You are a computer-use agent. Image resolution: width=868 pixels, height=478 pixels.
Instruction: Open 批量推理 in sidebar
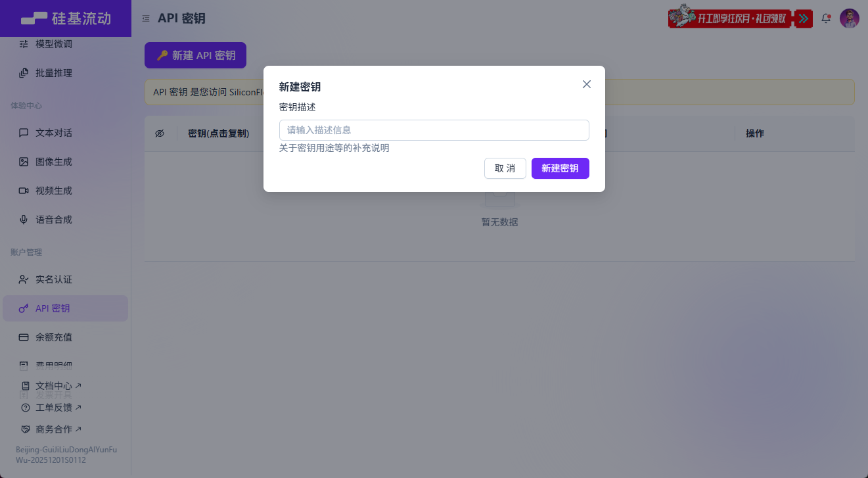(x=54, y=73)
